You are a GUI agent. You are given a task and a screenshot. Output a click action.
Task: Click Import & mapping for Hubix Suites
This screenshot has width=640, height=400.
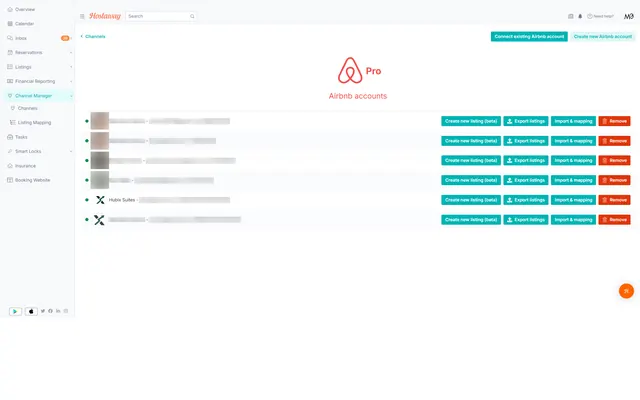pyautogui.click(x=573, y=200)
